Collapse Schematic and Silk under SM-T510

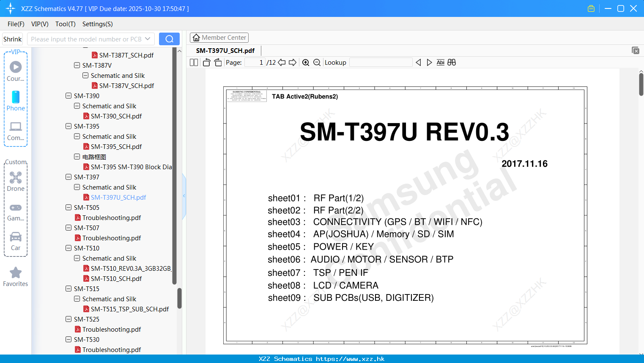click(77, 258)
